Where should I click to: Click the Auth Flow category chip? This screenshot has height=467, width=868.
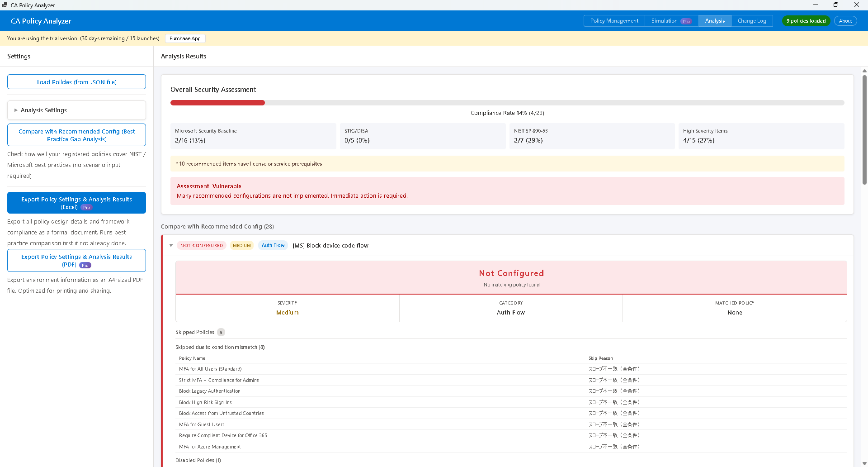pos(273,245)
